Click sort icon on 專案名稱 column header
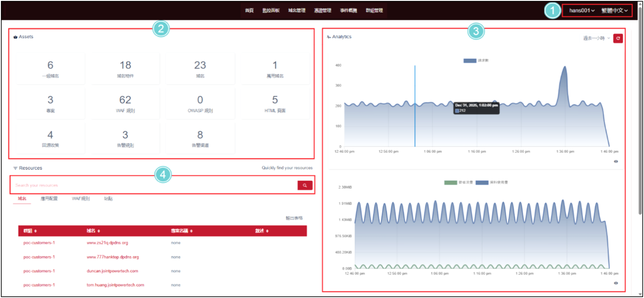This screenshot has height=298, width=644. pos(191,231)
